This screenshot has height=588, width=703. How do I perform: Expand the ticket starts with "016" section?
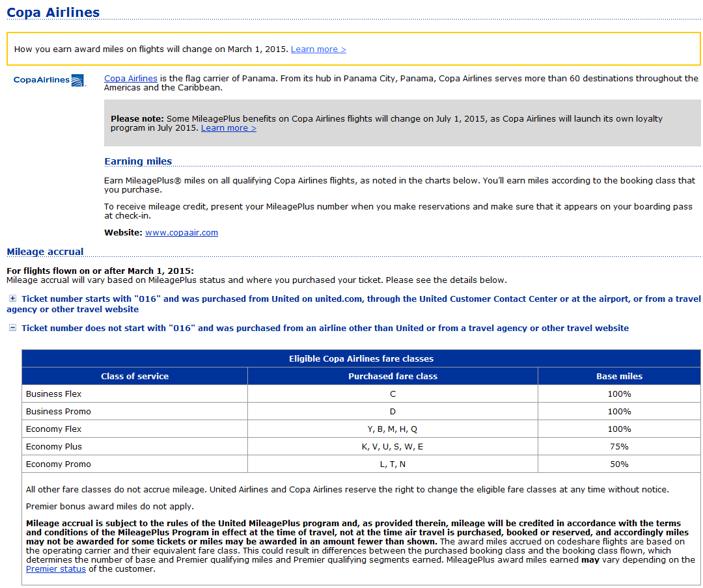(12, 299)
